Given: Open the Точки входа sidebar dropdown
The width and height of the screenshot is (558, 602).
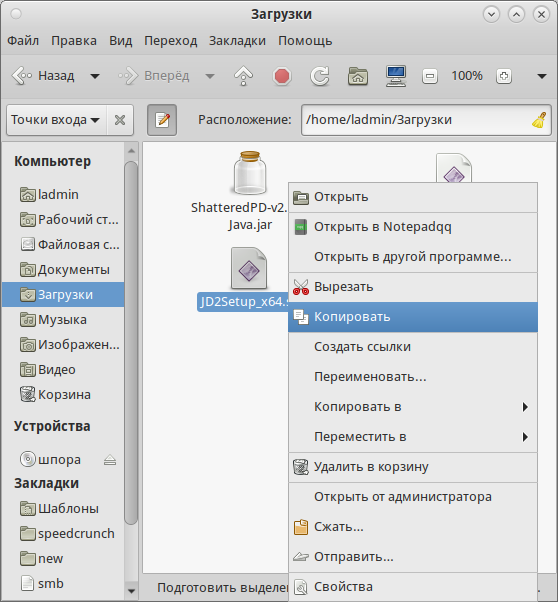Looking at the screenshot, I should (56, 120).
